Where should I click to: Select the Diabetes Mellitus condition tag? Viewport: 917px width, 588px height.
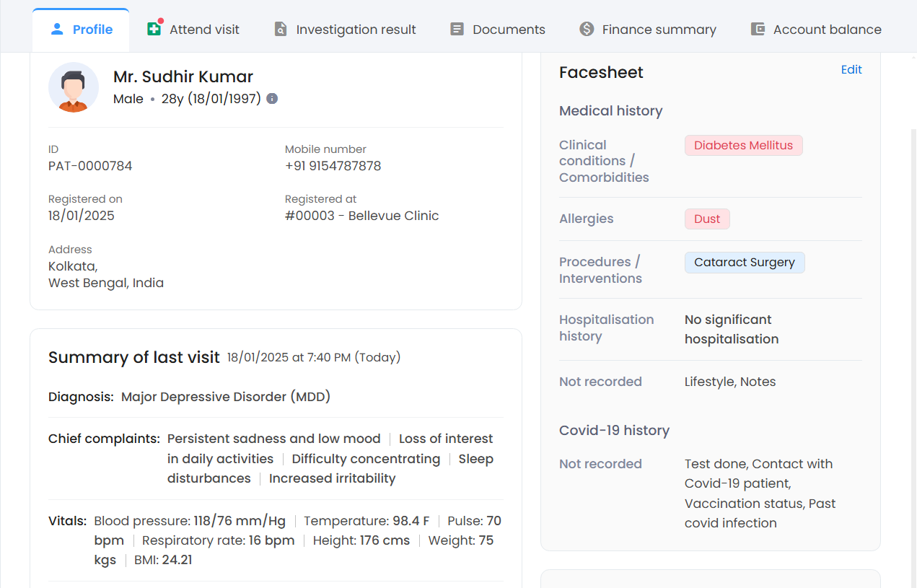(x=743, y=146)
